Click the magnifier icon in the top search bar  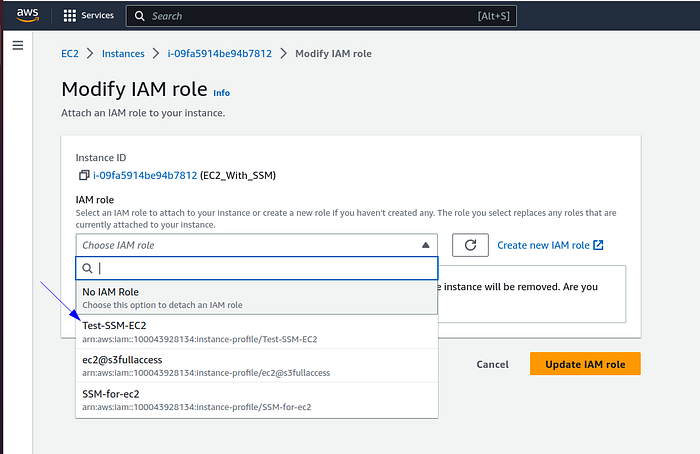click(139, 16)
